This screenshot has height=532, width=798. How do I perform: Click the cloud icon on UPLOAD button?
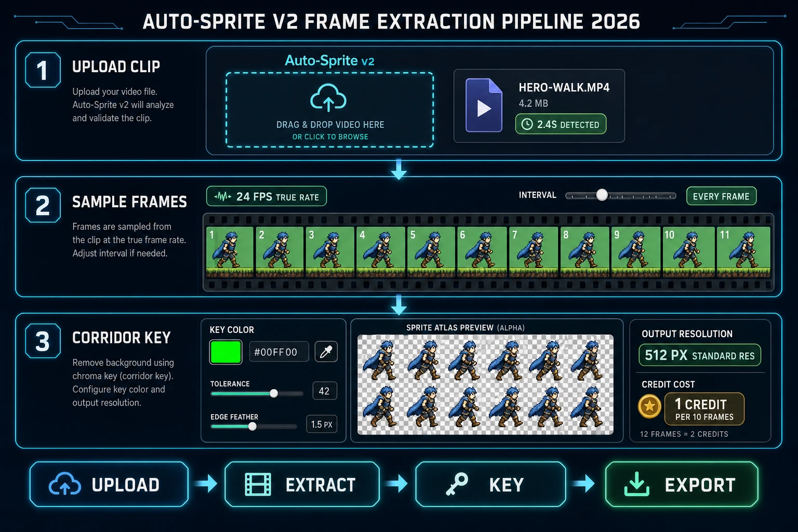tap(65, 484)
